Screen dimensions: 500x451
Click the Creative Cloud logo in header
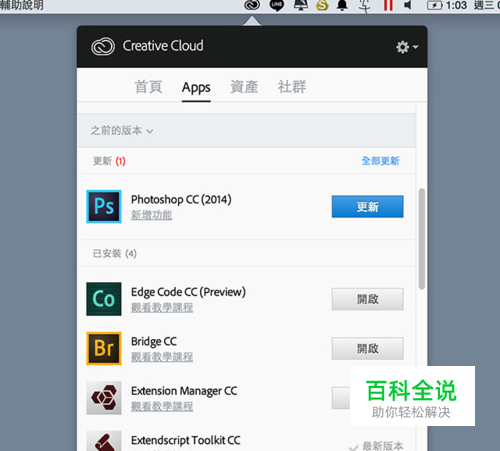tap(103, 46)
